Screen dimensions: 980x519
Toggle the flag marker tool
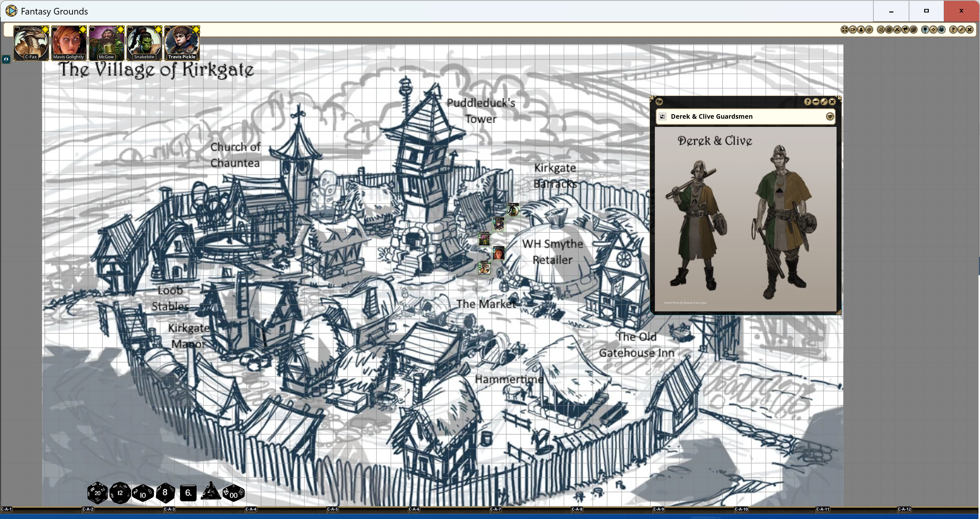[x=905, y=30]
